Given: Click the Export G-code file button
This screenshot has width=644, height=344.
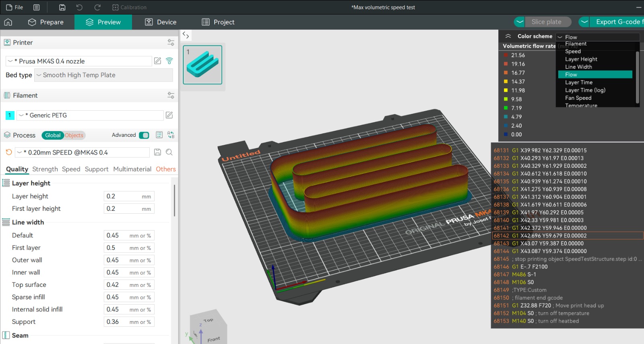Looking at the screenshot, I should (x=617, y=22).
